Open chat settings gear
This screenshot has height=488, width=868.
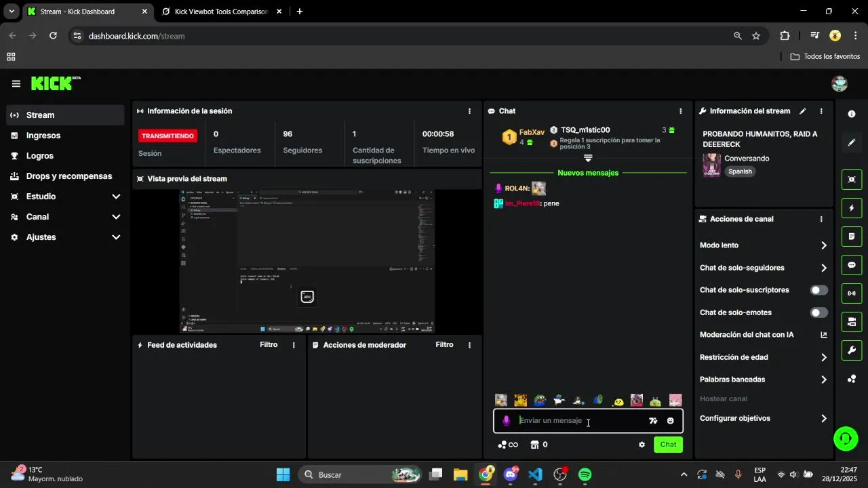pos(642,445)
